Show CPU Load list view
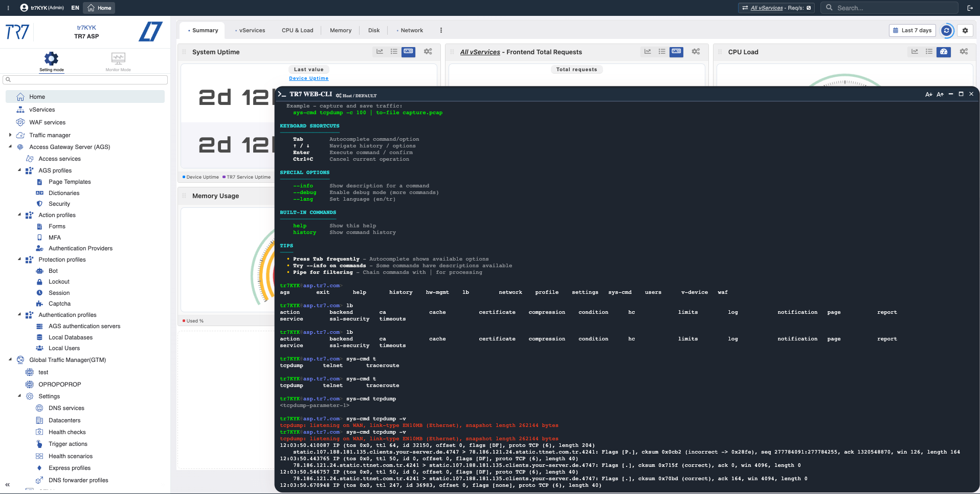This screenshot has width=980, height=494. [929, 52]
